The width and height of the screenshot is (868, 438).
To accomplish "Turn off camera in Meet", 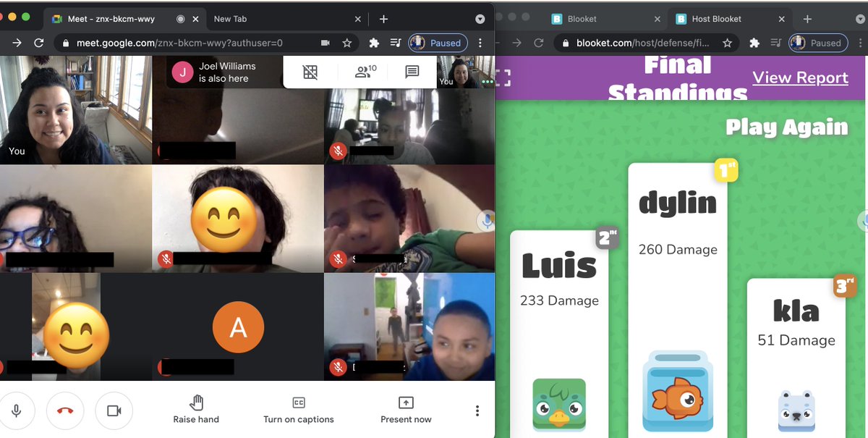I will pos(114,410).
